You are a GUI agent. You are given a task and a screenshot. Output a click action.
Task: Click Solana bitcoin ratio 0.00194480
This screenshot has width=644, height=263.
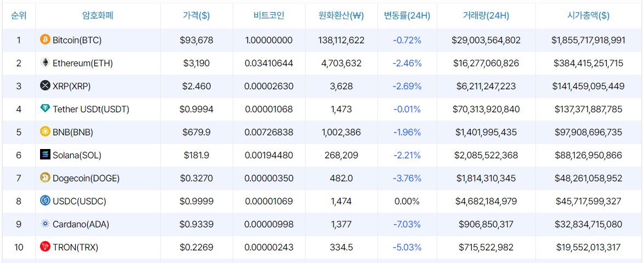tap(269, 155)
